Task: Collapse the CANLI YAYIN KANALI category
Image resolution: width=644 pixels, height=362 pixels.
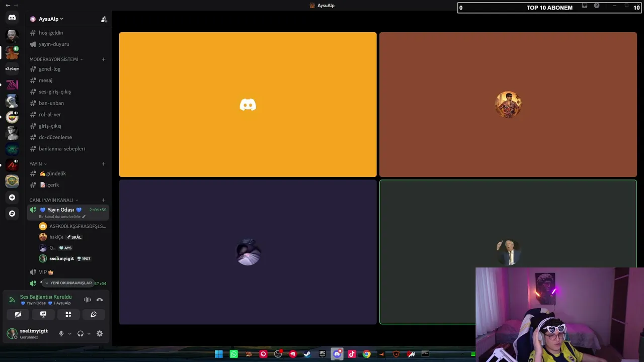Action: click(54, 200)
